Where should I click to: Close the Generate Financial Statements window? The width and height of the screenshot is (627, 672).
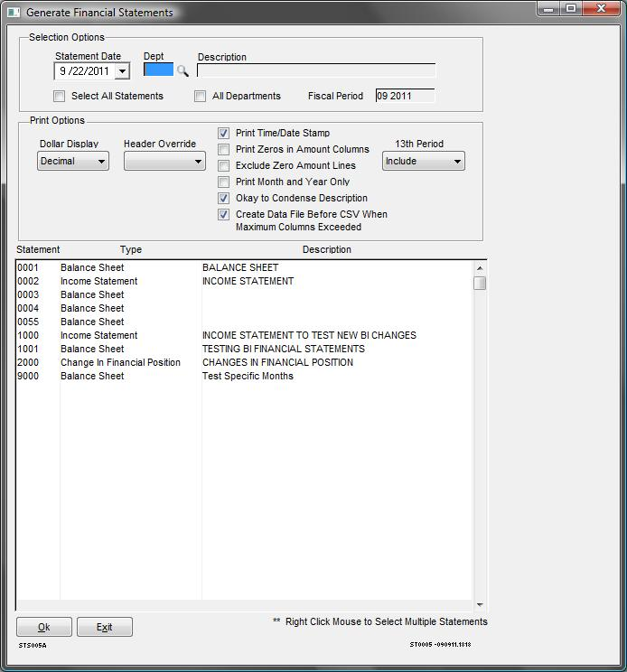coord(602,8)
